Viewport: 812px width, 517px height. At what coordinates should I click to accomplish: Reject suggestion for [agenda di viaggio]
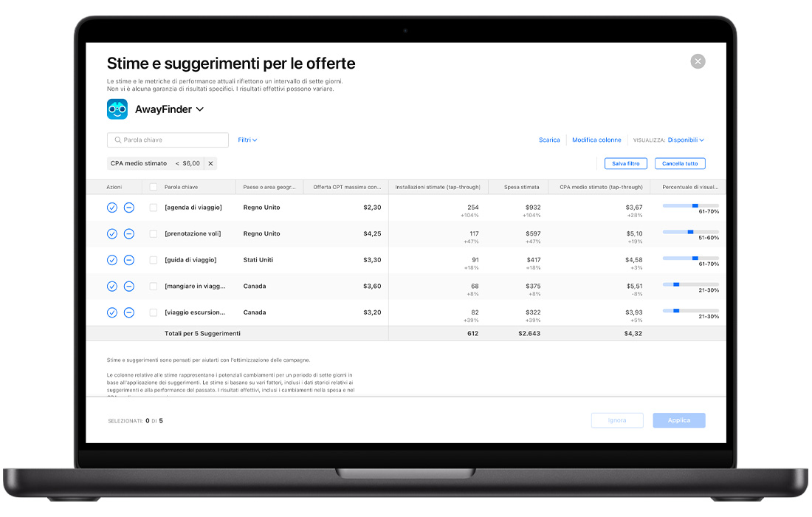128,208
